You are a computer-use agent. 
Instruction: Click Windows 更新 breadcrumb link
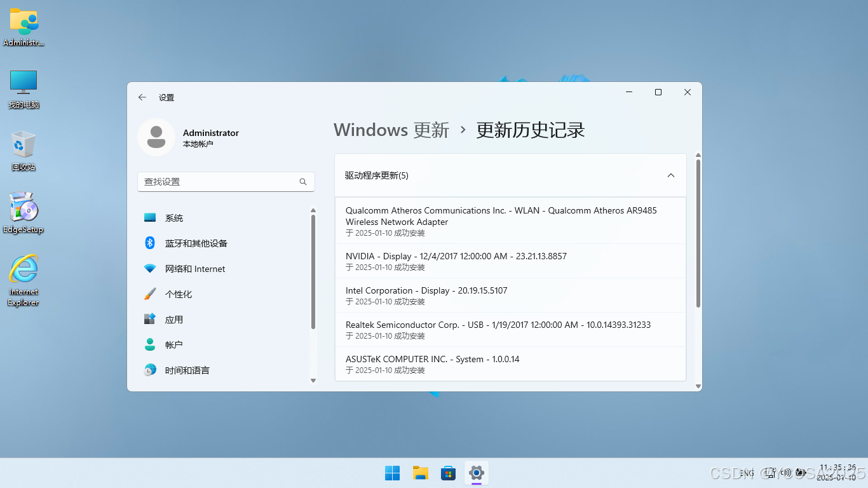(391, 130)
